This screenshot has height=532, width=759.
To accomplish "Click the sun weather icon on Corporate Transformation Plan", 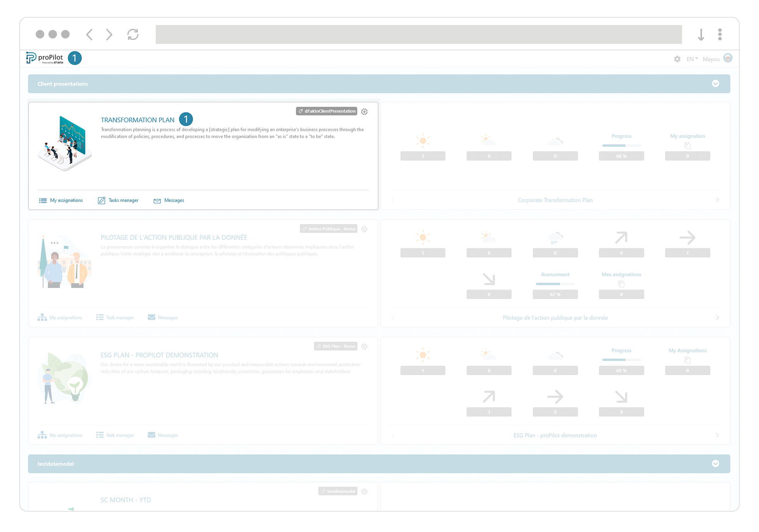I will (423, 140).
